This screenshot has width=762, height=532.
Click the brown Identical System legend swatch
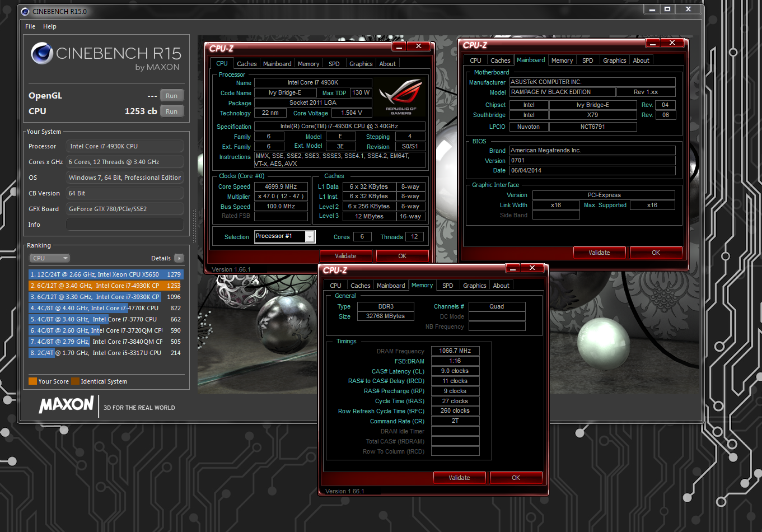click(75, 381)
